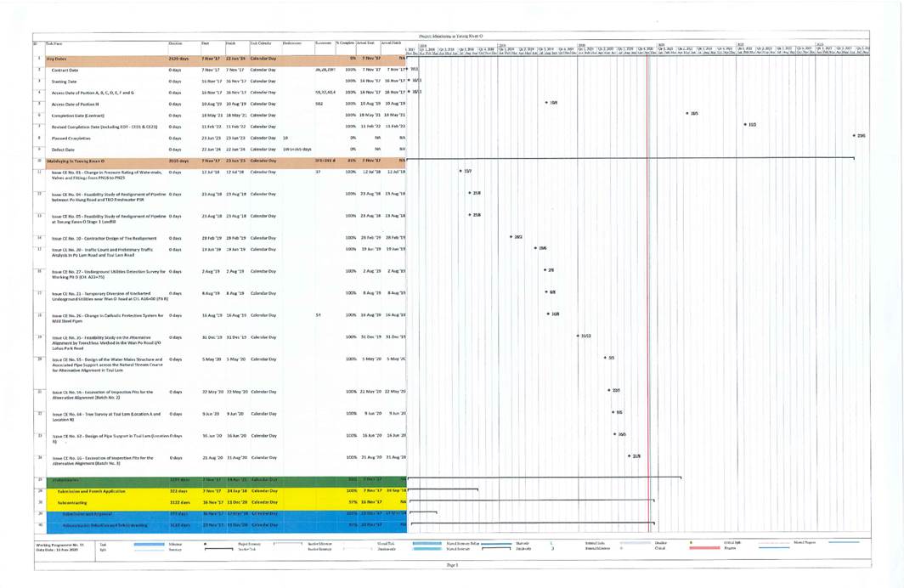
Task: Click the 9/6 milestone for CE No. 64
Action: tap(613, 412)
